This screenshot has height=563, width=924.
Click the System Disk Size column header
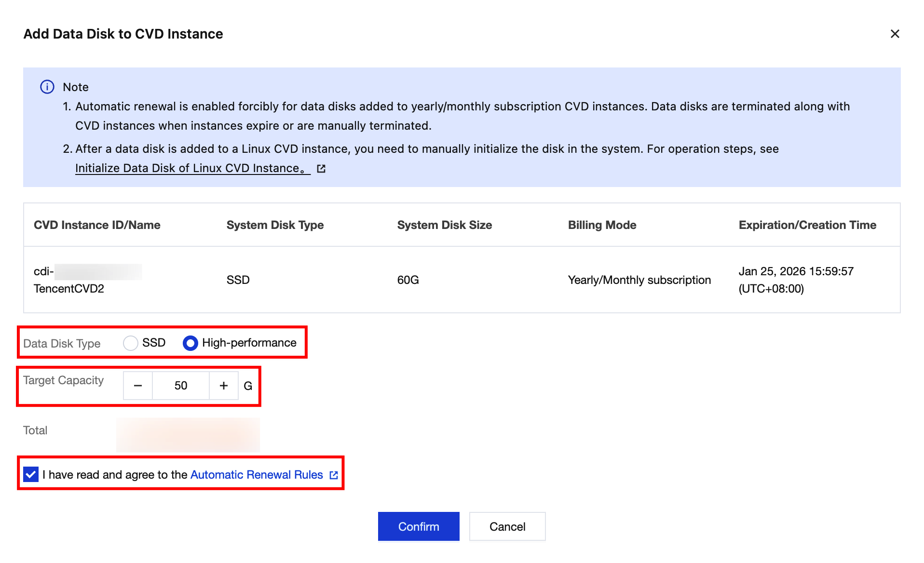click(x=444, y=225)
